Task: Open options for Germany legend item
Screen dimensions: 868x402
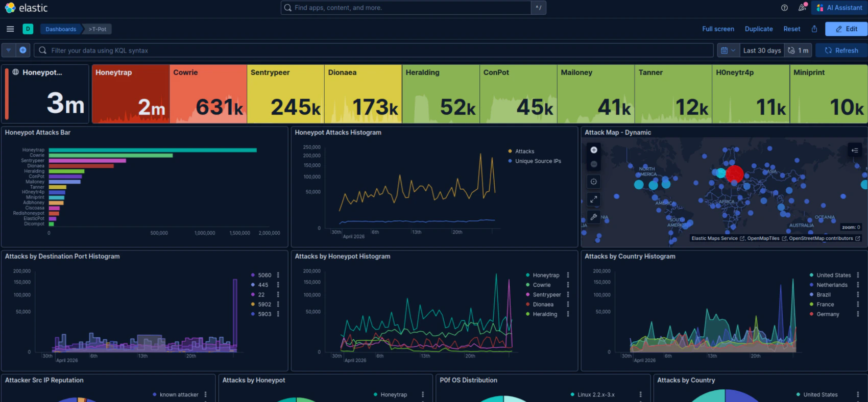Action: pos(858,314)
